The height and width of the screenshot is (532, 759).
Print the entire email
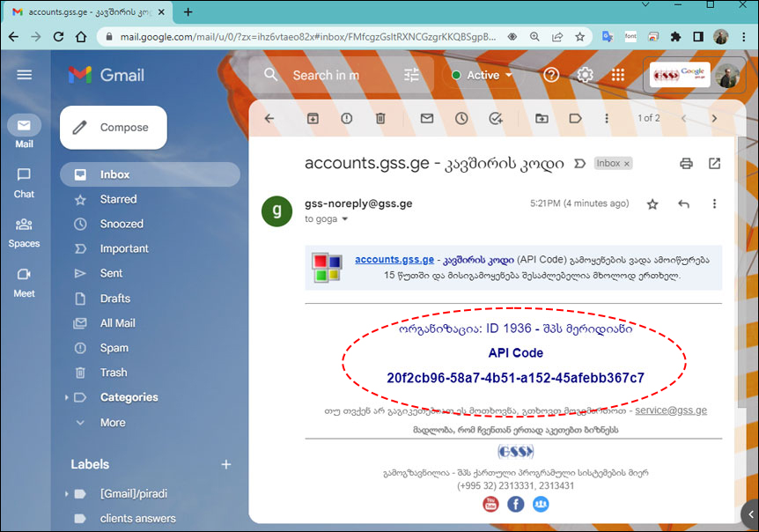pos(686,163)
